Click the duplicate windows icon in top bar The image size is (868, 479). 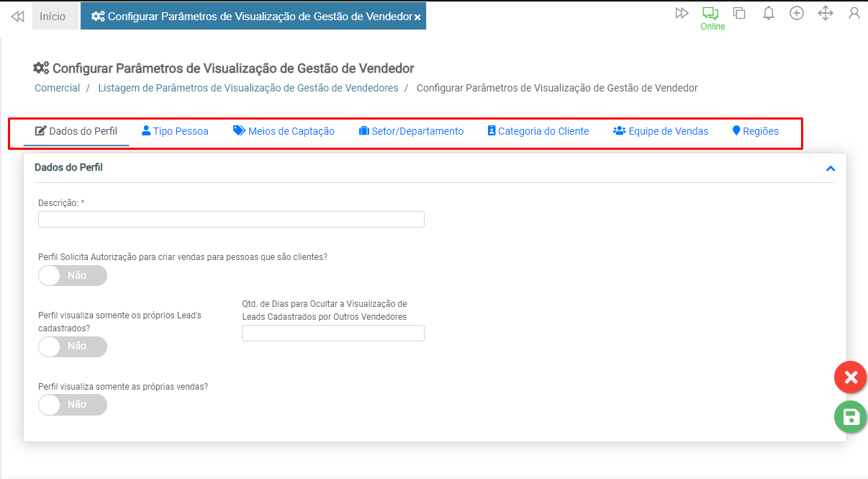(739, 13)
